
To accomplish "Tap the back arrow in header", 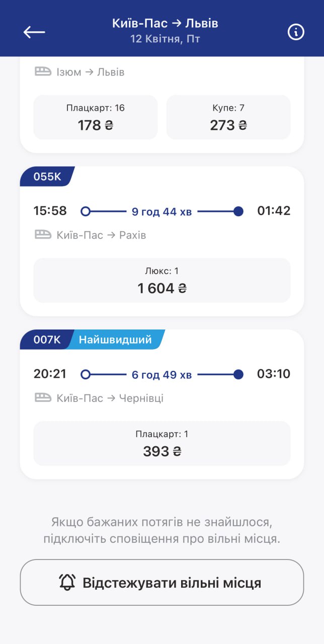I will pos(34,32).
